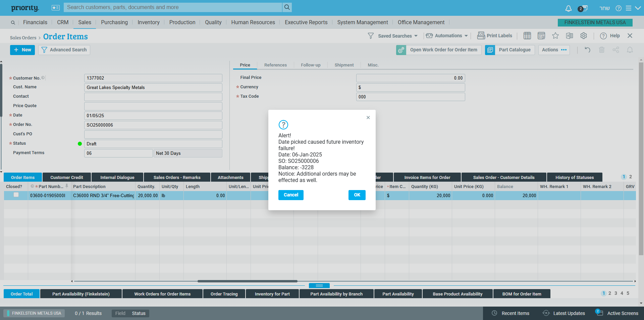Click the Status field in the status bar
Screen dimensions: 644x320
point(139,313)
